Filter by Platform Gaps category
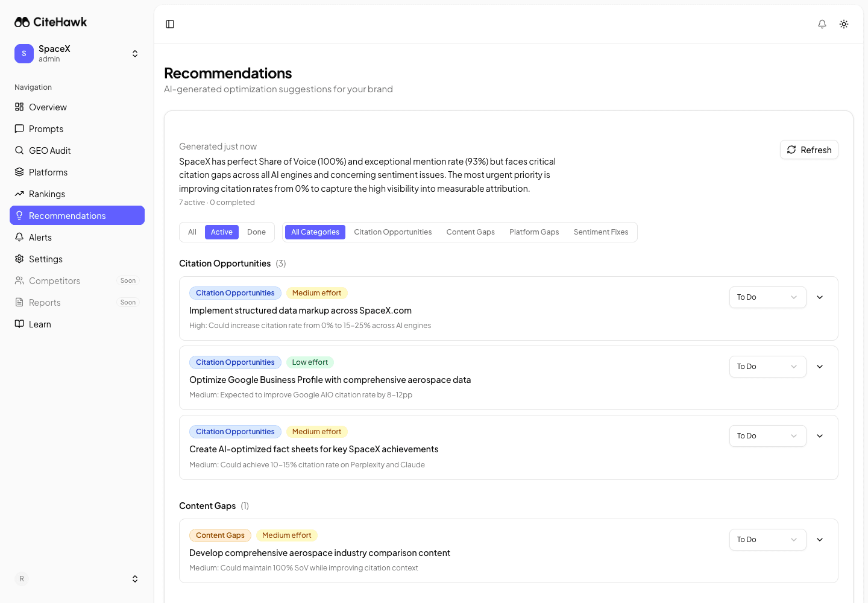868x603 pixels. pos(534,232)
